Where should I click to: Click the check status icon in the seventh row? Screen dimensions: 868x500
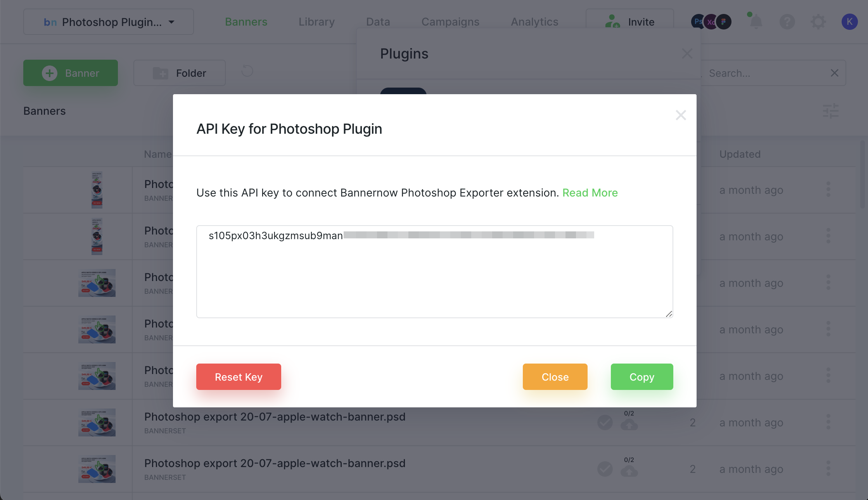(x=605, y=469)
